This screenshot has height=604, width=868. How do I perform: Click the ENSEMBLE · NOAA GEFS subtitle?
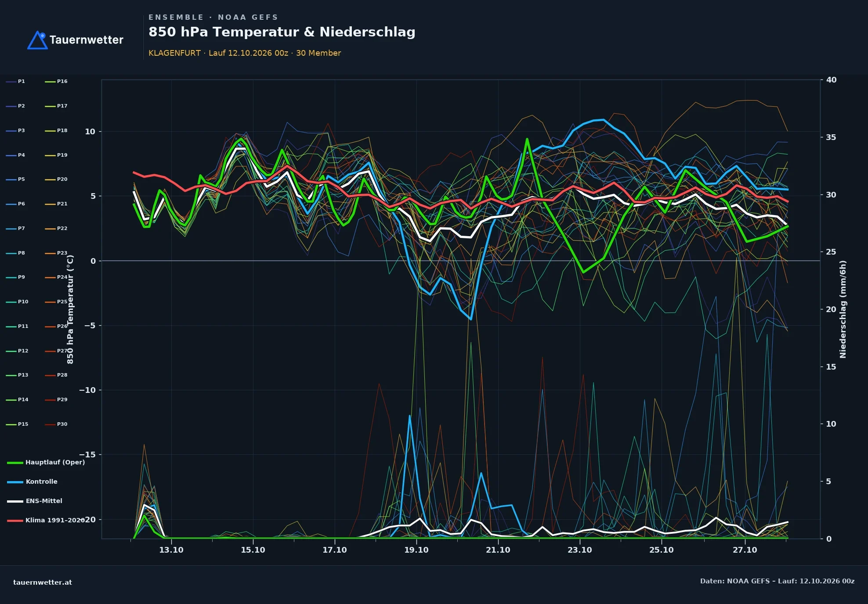point(213,18)
